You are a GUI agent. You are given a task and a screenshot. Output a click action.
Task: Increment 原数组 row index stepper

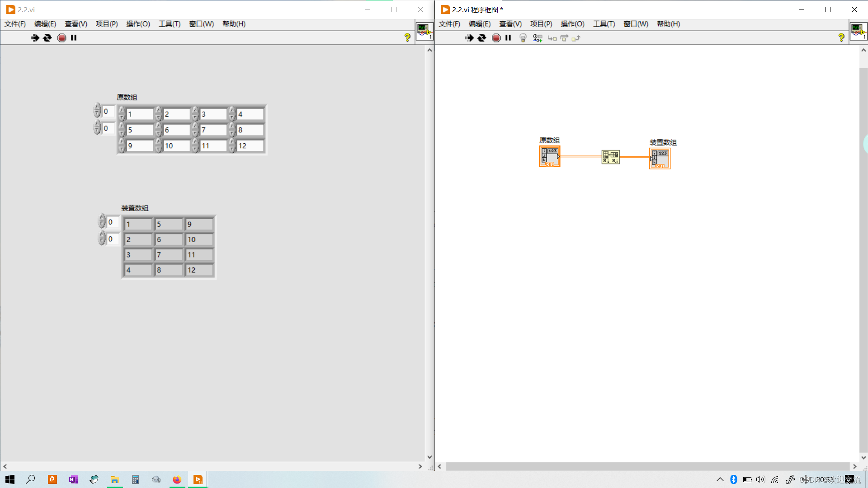click(97, 108)
